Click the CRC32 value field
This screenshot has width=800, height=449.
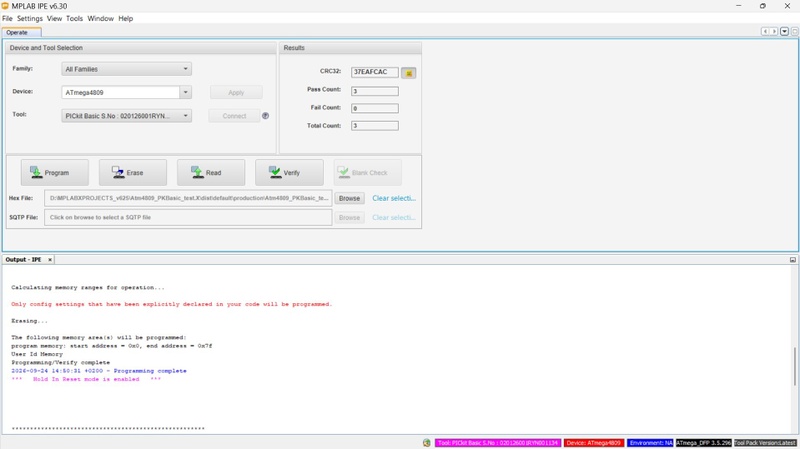374,72
